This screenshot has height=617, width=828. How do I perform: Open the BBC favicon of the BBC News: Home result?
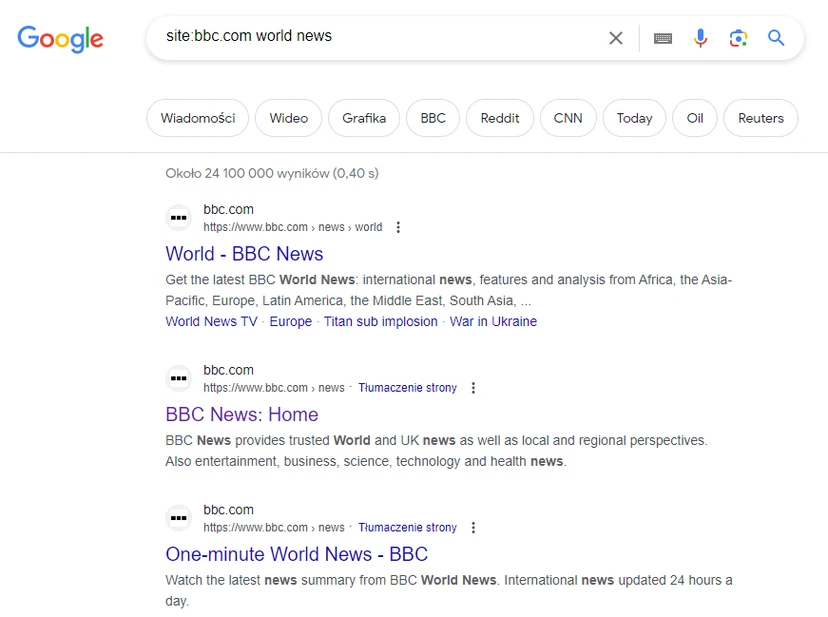[178, 378]
